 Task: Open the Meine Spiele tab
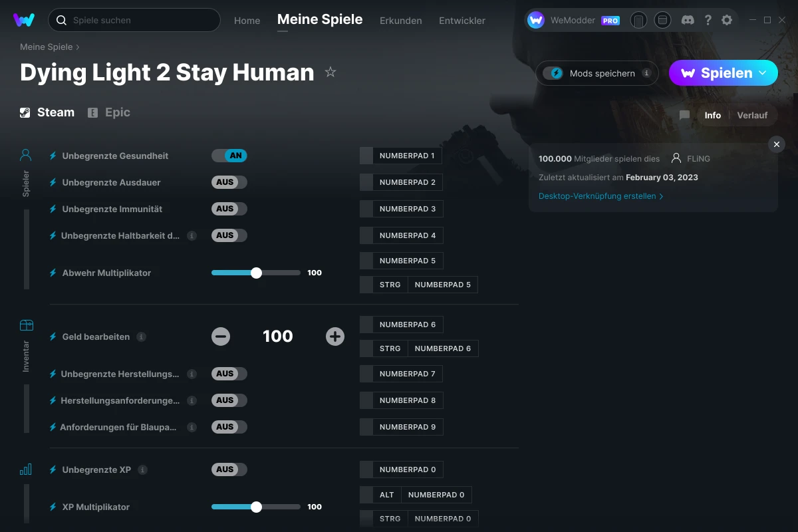point(320,19)
